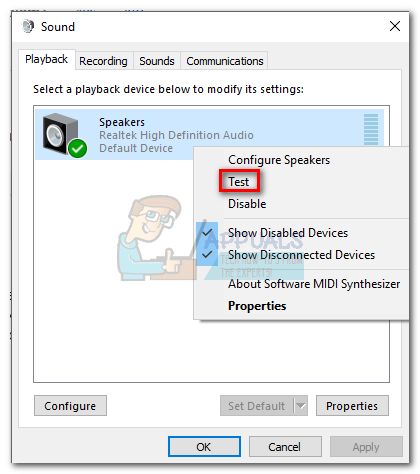Switch to the Sounds tab
The width and height of the screenshot is (420, 474).
(x=157, y=61)
